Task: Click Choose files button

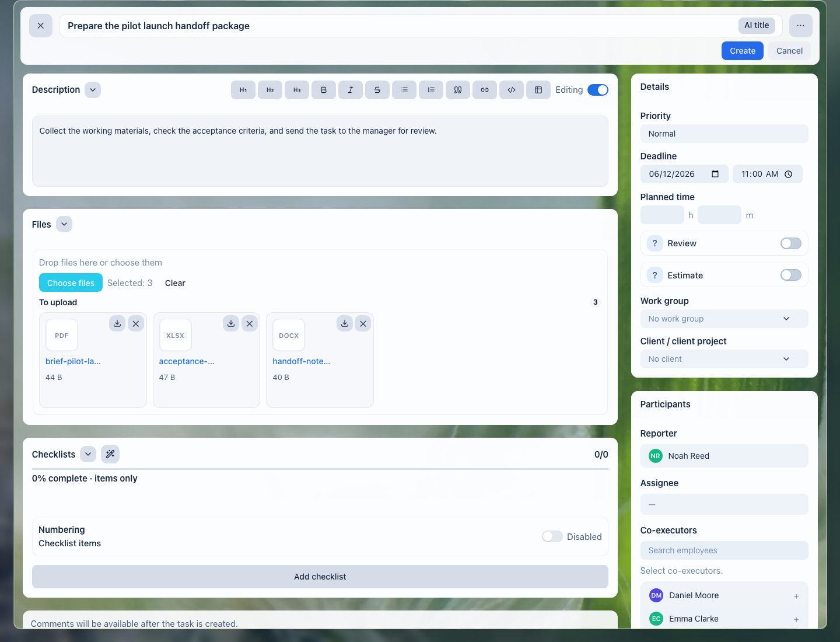Action: click(71, 283)
